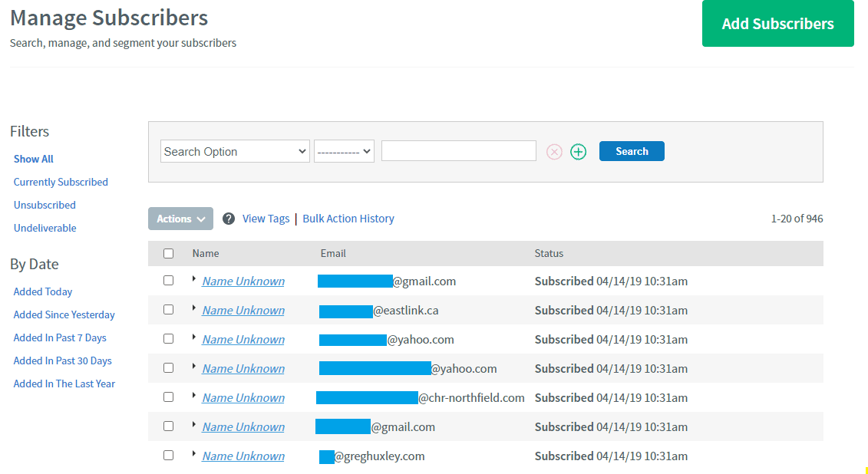This screenshot has height=474, width=868.
Task: Open the View Tags link
Action: 266,219
